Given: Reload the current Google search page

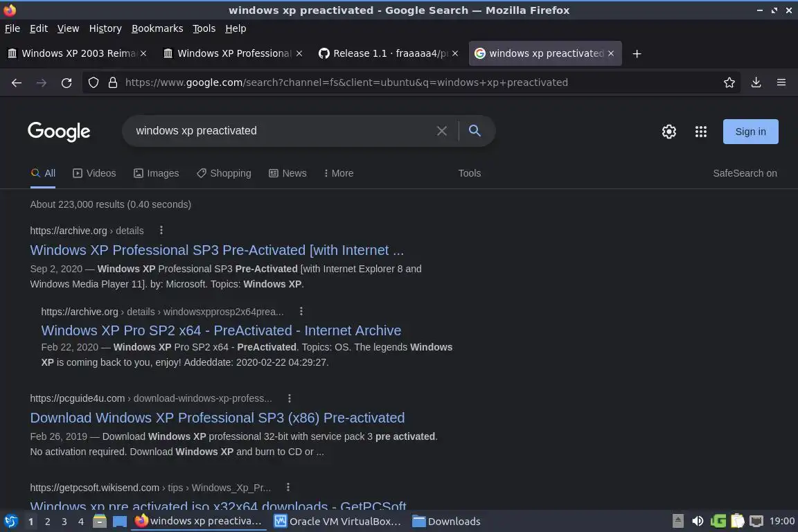Looking at the screenshot, I should tap(66, 82).
